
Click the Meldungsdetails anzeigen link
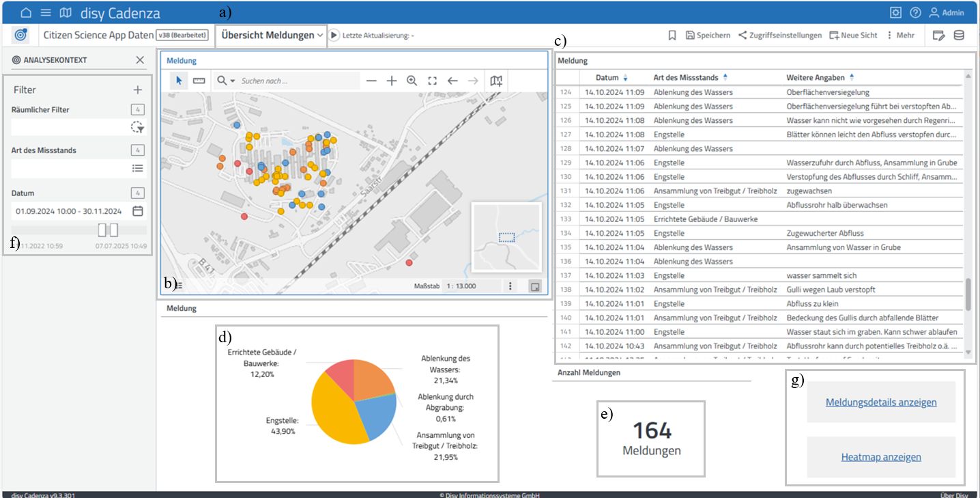(881, 402)
